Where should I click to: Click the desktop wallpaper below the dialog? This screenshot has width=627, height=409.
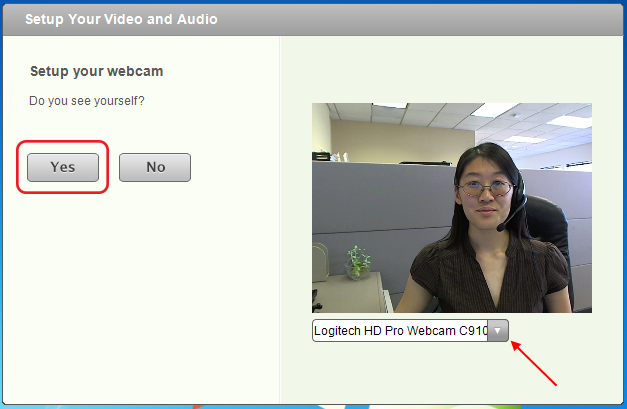pyautogui.click(x=300, y=406)
